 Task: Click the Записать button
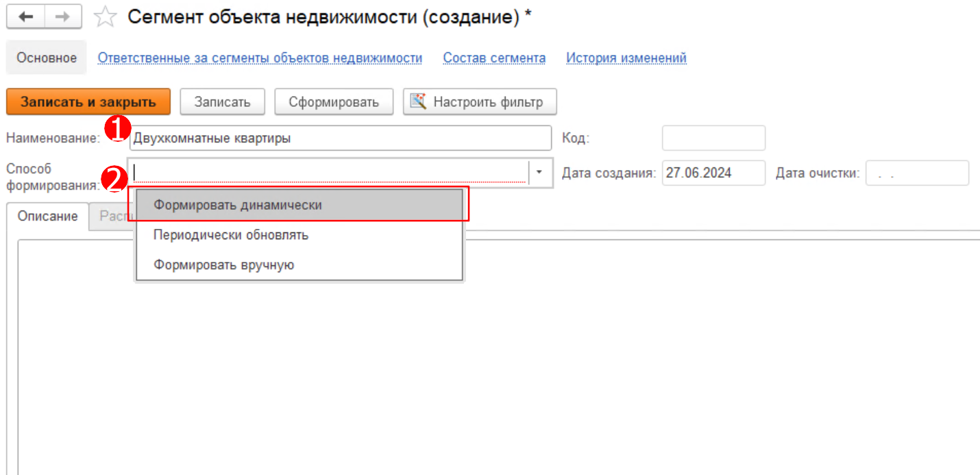tap(222, 102)
